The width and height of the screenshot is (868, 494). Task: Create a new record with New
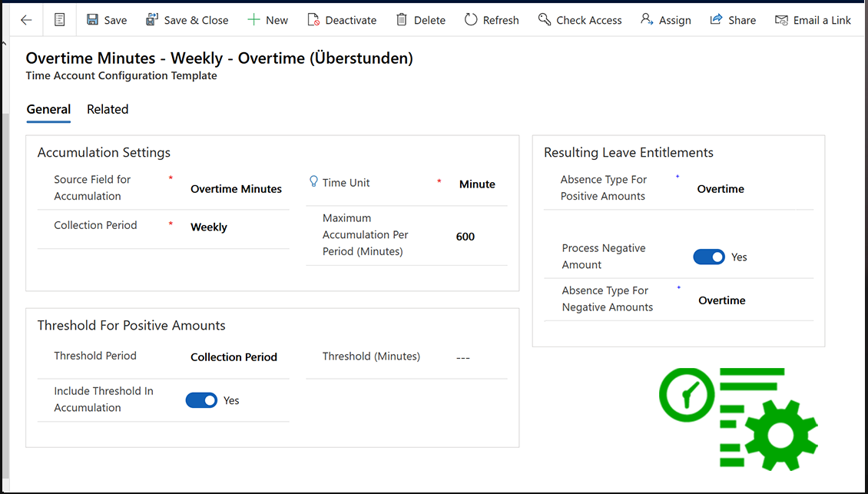click(267, 20)
